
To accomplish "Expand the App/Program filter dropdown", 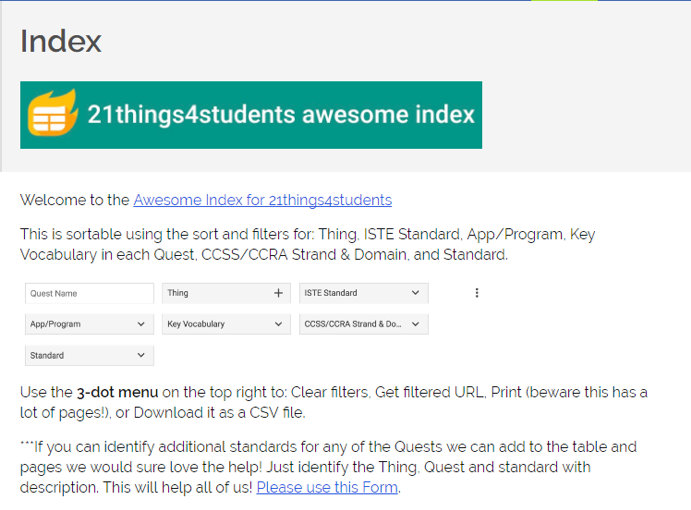I will (x=89, y=324).
